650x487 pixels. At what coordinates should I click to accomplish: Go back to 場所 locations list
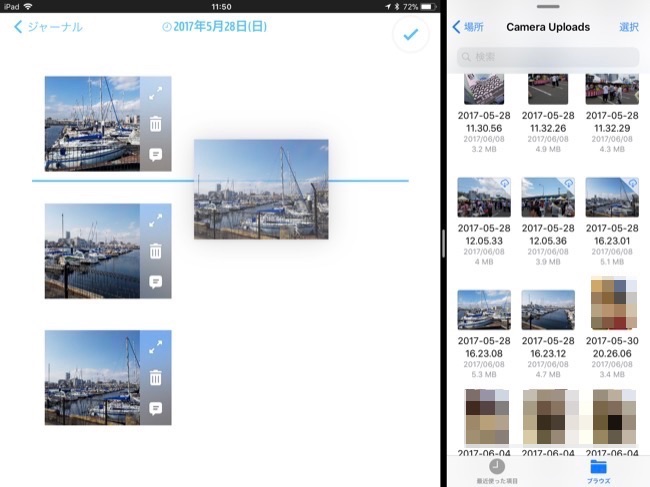pyautogui.click(x=470, y=27)
